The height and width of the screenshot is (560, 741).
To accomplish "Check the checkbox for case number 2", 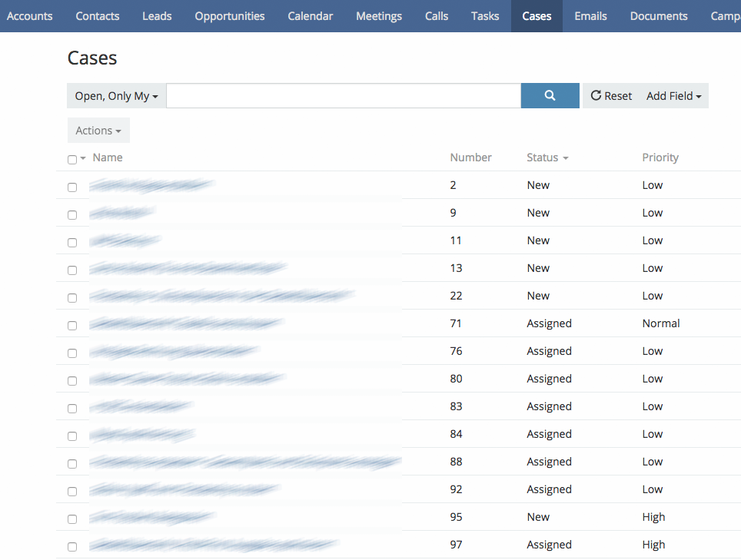I will (x=72, y=187).
